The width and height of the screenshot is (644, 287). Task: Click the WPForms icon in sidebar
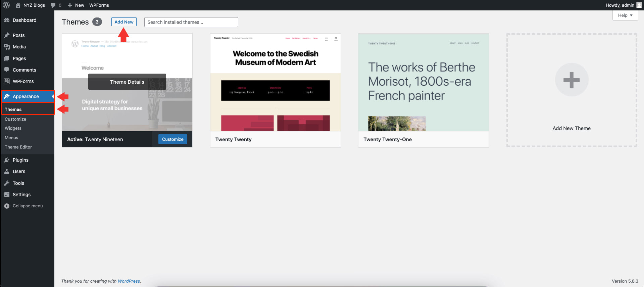(x=7, y=81)
